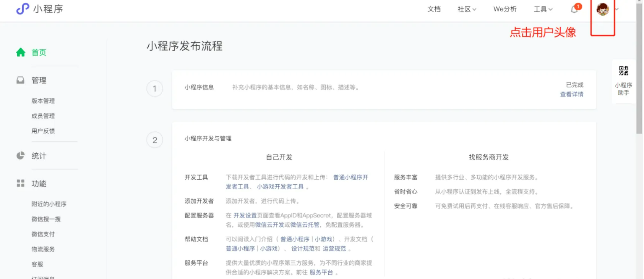Click the 小游戏开发者工具 link

coord(280,187)
